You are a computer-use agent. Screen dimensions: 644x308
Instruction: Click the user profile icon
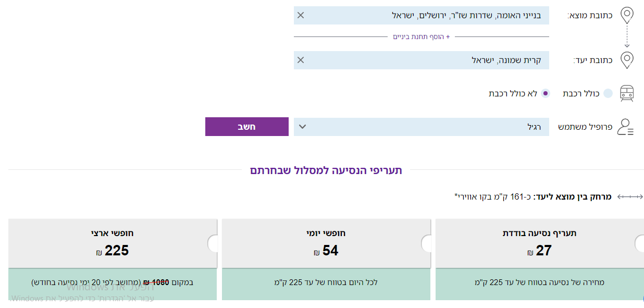(x=625, y=127)
